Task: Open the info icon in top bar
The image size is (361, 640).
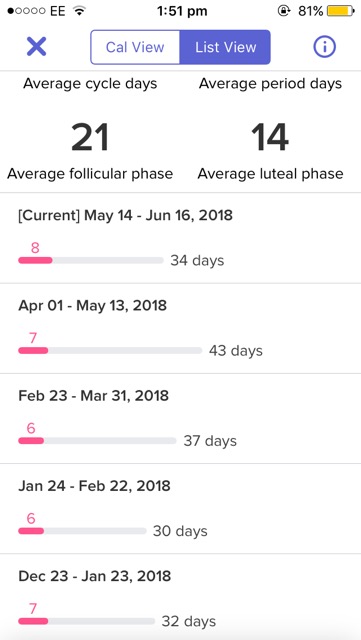Action: click(324, 47)
